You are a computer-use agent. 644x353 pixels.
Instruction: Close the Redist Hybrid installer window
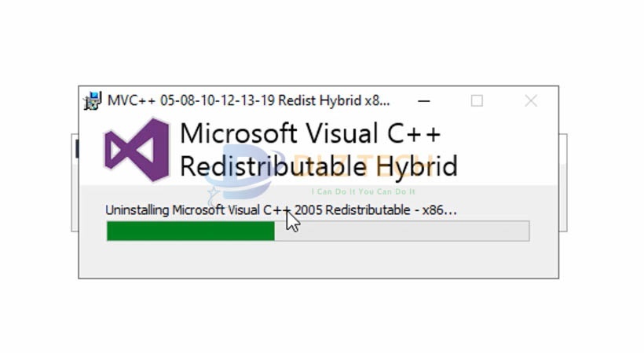(531, 100)
